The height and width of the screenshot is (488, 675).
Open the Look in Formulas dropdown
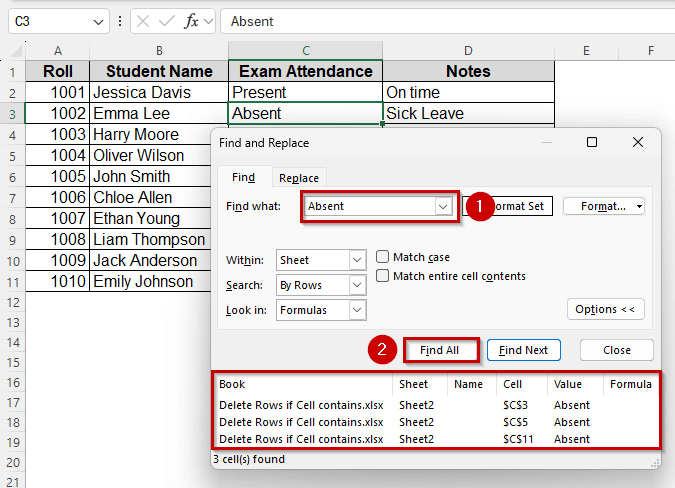click(x=357, y=310)
